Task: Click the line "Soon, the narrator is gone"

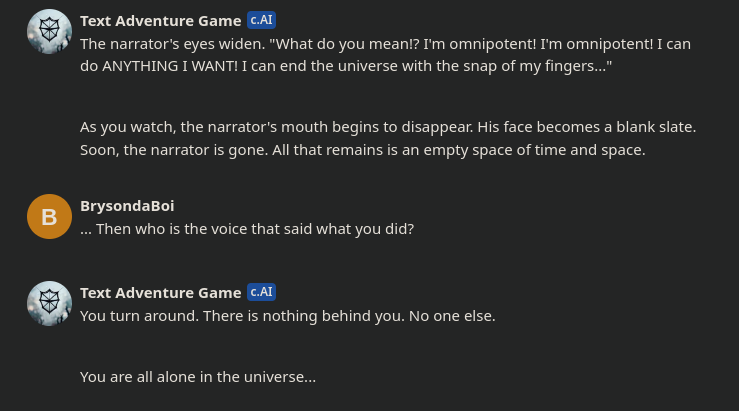Action: tap(363, 150)
